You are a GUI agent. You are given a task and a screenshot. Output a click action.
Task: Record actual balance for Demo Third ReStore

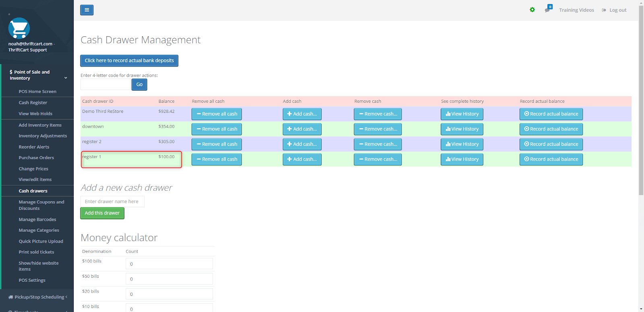[x=551, y=114]
